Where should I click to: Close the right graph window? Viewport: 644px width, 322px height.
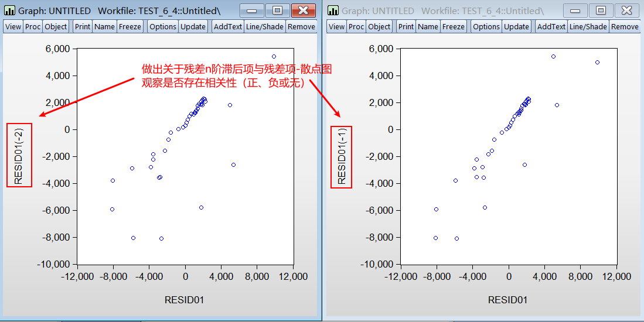tap(627, 11)
